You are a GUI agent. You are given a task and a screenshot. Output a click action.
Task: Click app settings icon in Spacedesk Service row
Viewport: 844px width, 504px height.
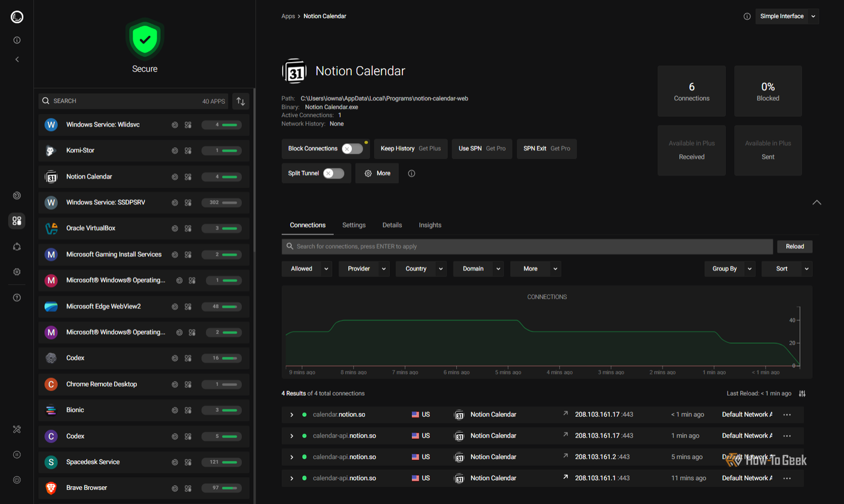(x=188, y=462)
